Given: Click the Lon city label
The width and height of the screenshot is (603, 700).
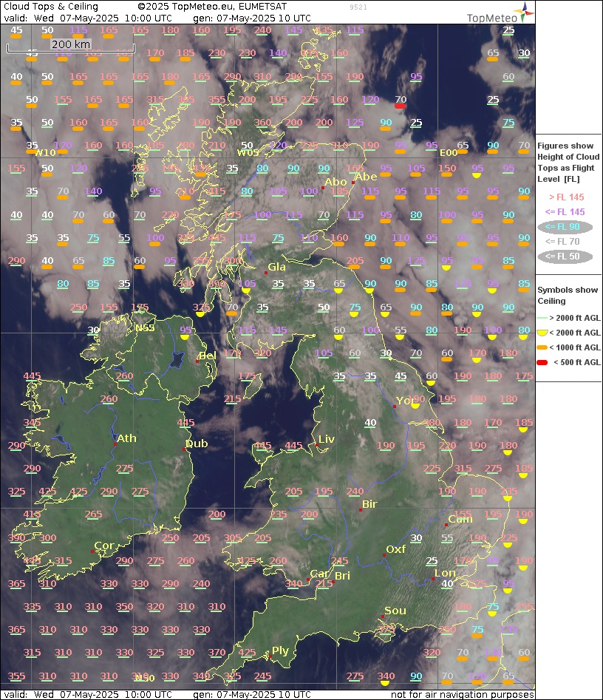Looking at the screenshot, I should coord(445,573).
